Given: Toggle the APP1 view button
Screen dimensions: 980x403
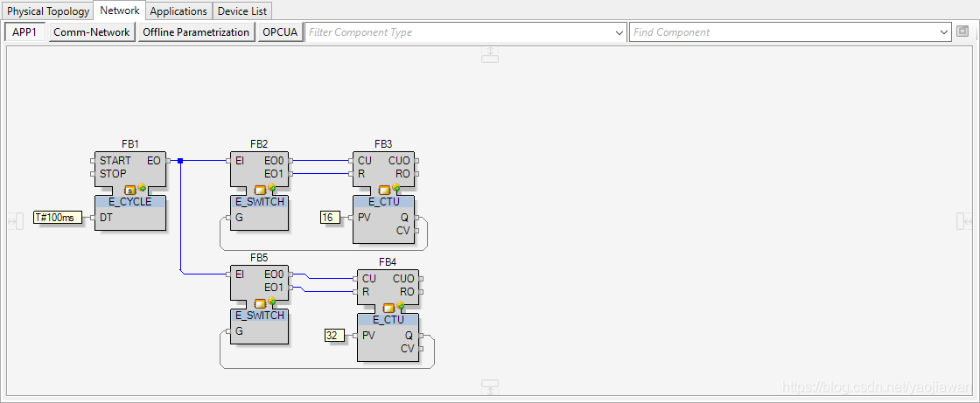Looking at the screenshot, I should point(24,32).
